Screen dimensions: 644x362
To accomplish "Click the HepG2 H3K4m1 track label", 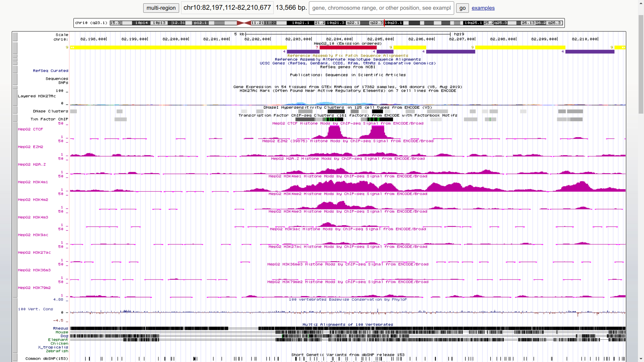I will [x=33, y=182].
